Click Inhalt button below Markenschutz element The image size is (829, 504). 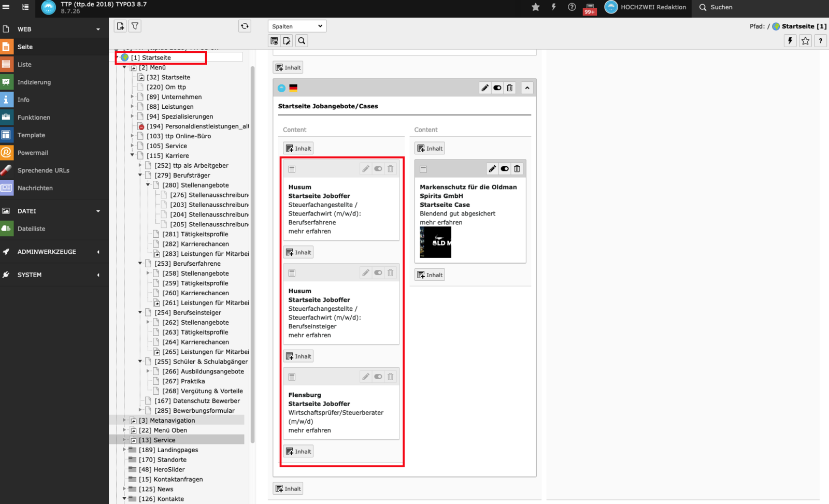click(x=430, y=275)
